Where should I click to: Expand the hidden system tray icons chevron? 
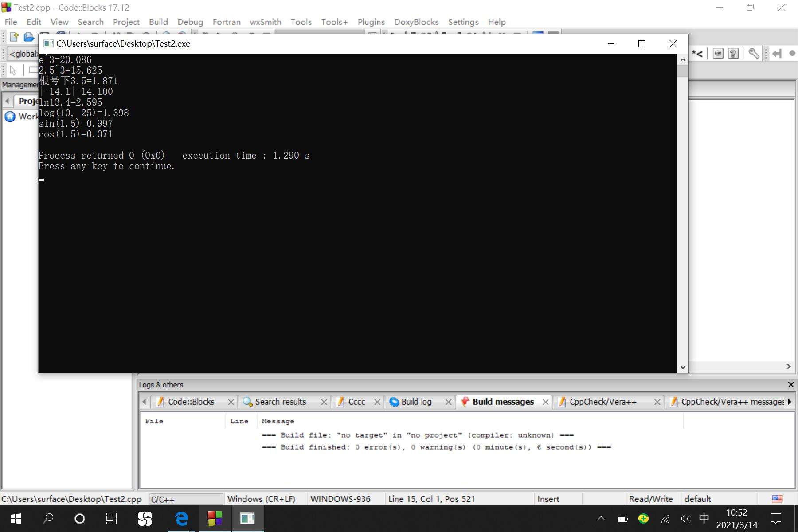601,519
